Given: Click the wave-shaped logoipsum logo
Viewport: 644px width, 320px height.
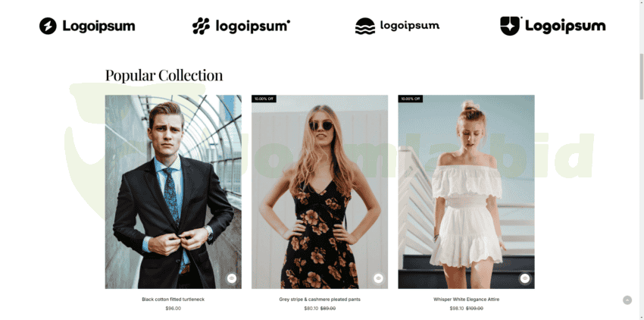Looking at the screenshot, I should [397, 26].
